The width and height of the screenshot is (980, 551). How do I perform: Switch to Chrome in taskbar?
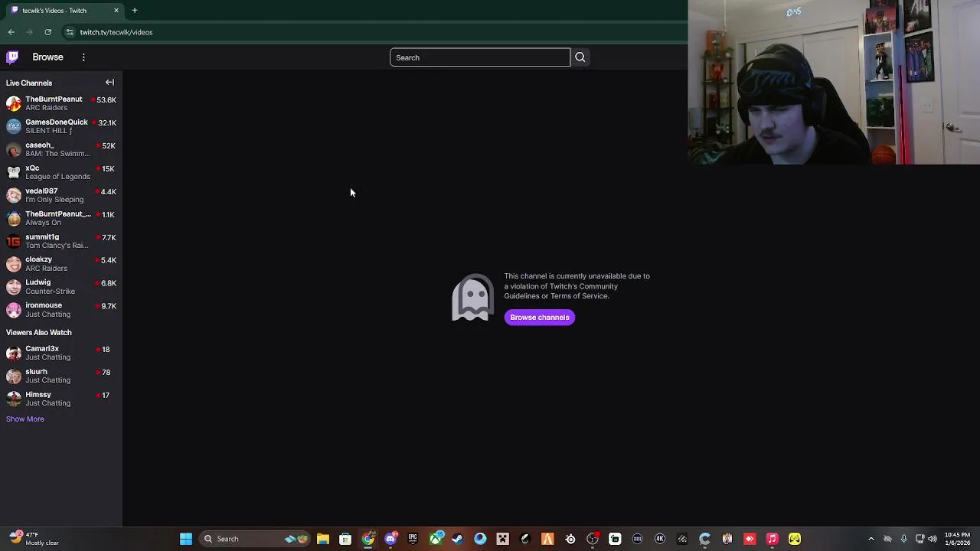coord(368,539)
